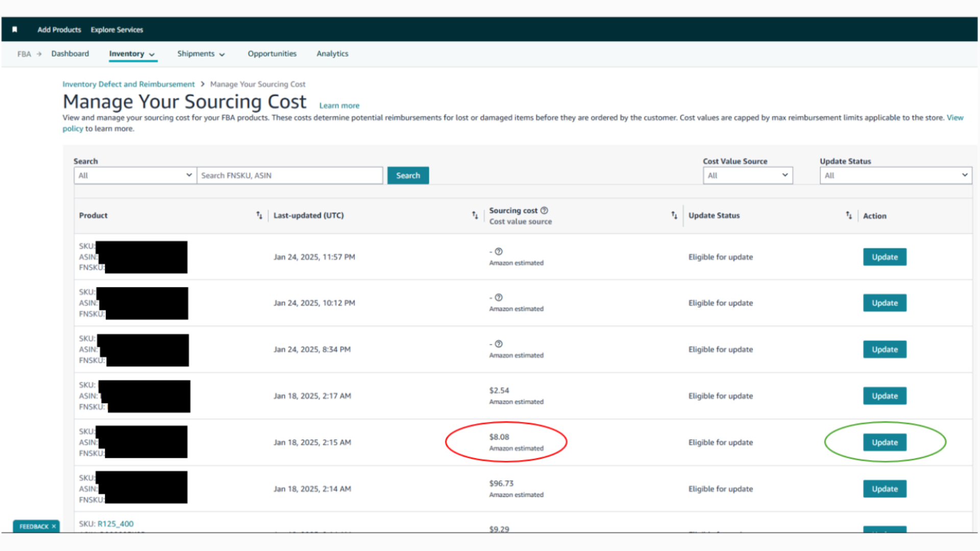Click the Learn more link
This screenshot has height=551, width=980.
[x=339, y=106]
